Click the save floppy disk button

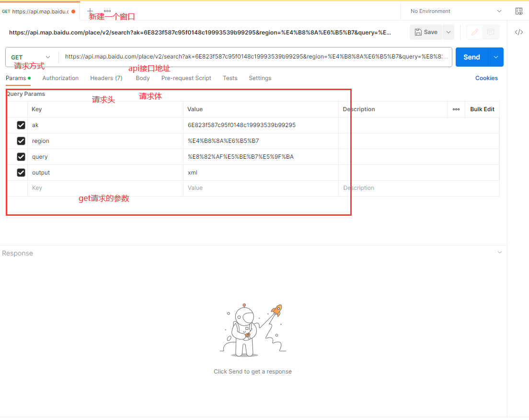pyautogui.click(x=426, y=32)
